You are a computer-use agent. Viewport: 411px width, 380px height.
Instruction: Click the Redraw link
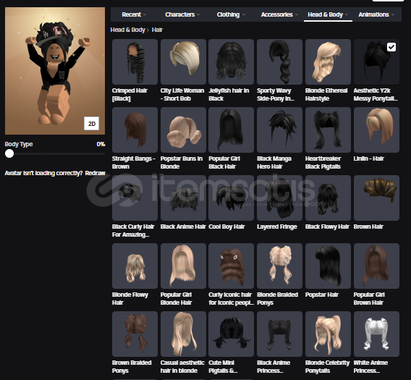[x=95, y=173]
